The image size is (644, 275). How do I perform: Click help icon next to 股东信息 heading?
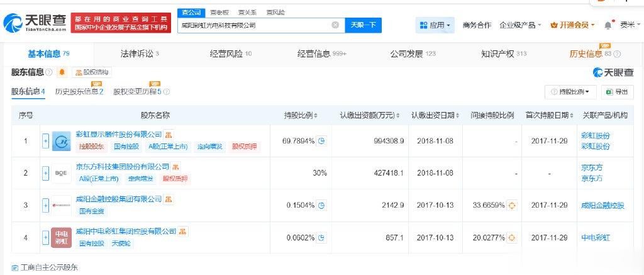coord(49,72)
